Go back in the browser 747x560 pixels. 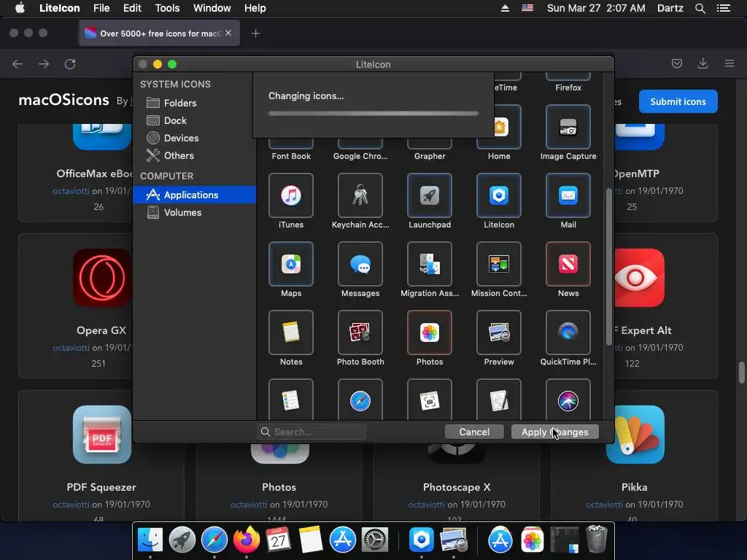18,64
